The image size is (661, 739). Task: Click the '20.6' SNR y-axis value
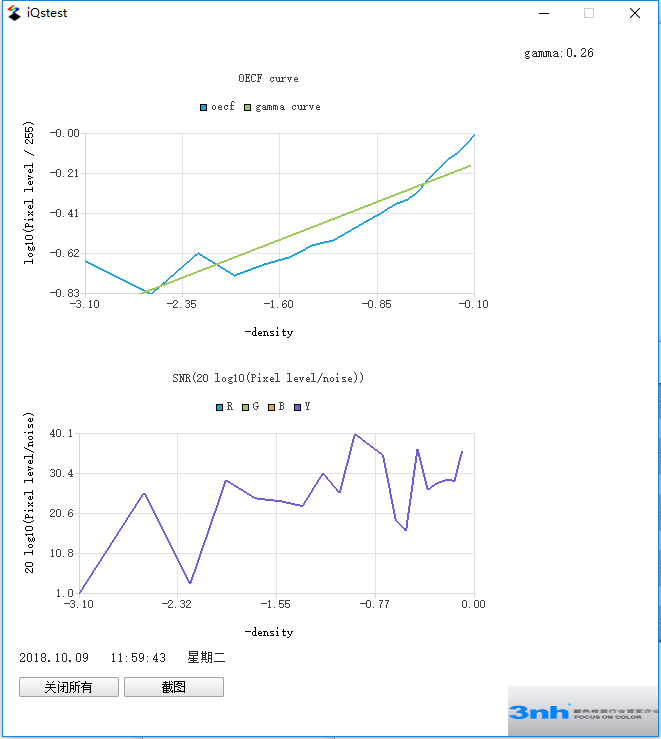pyautogui.click(x=62, y=513)
